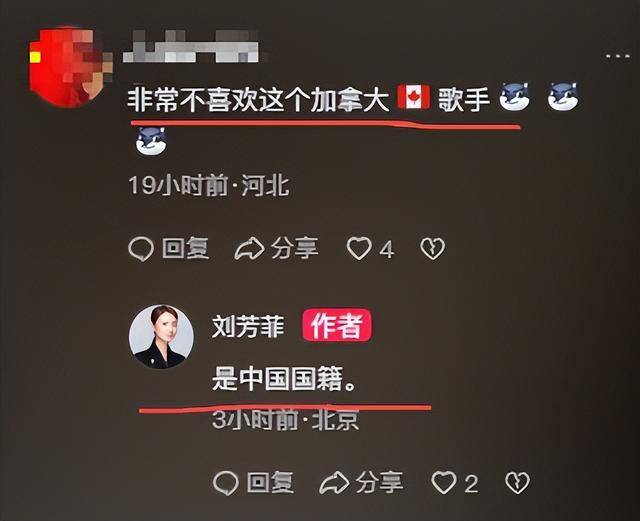Tap the 刘芳菲 username
The width and height of the screenshot is (640, 521).
(248, 326)
